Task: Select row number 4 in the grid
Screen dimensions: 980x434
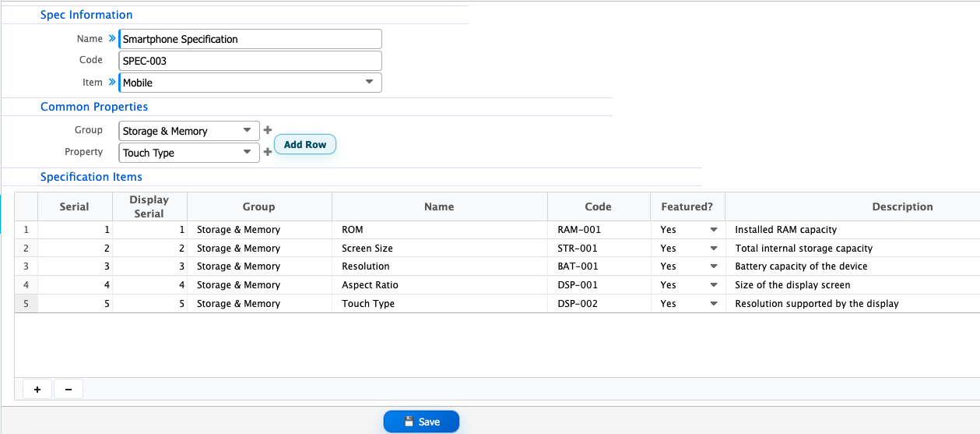Action: coord(26,285)
